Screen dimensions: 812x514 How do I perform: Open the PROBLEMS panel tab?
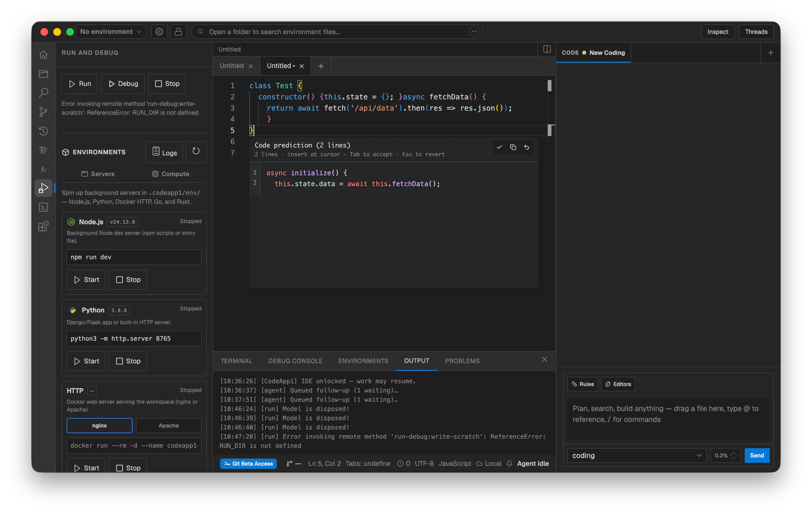pos(462,361)
